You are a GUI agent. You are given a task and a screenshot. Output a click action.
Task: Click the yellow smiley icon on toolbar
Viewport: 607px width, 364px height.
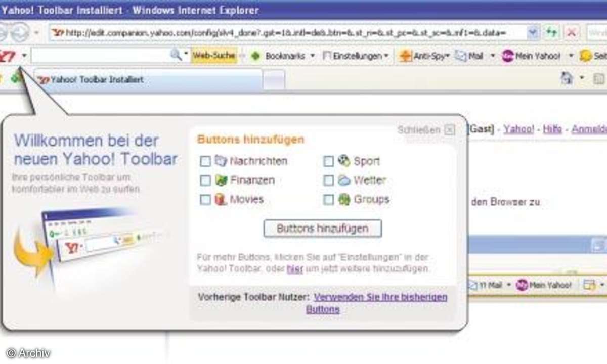click(586, 56)
